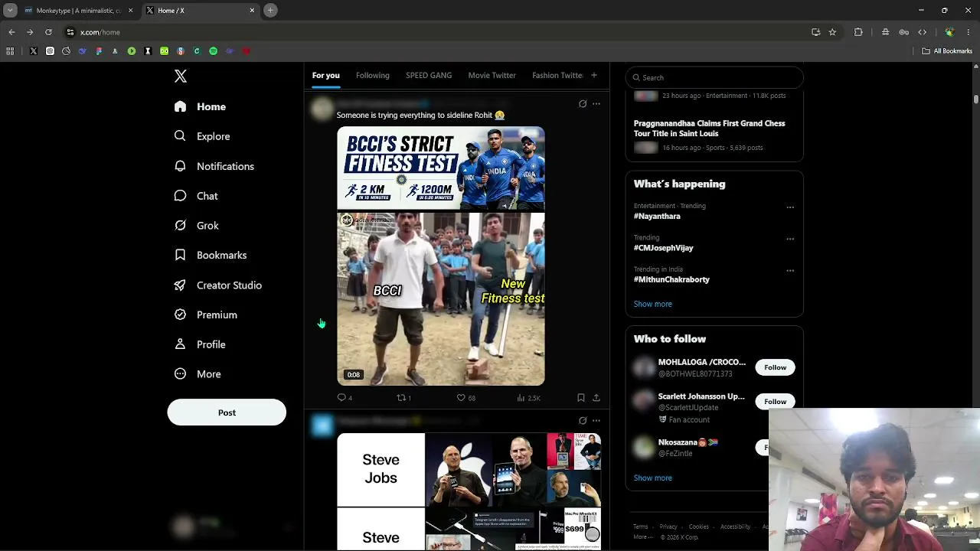
Task: Close the Monkeytype browser tab
Action: (130, 10)
